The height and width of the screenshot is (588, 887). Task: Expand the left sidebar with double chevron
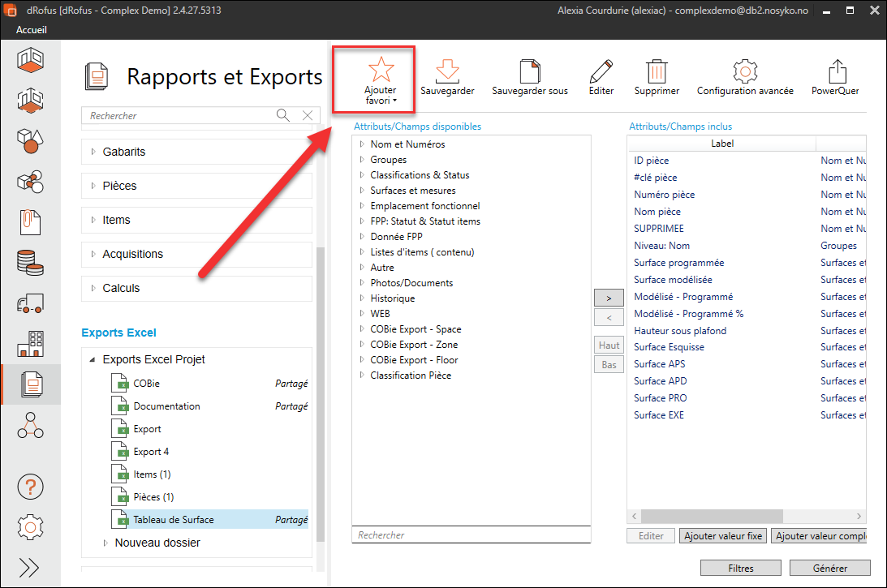(x=30, y=566)
